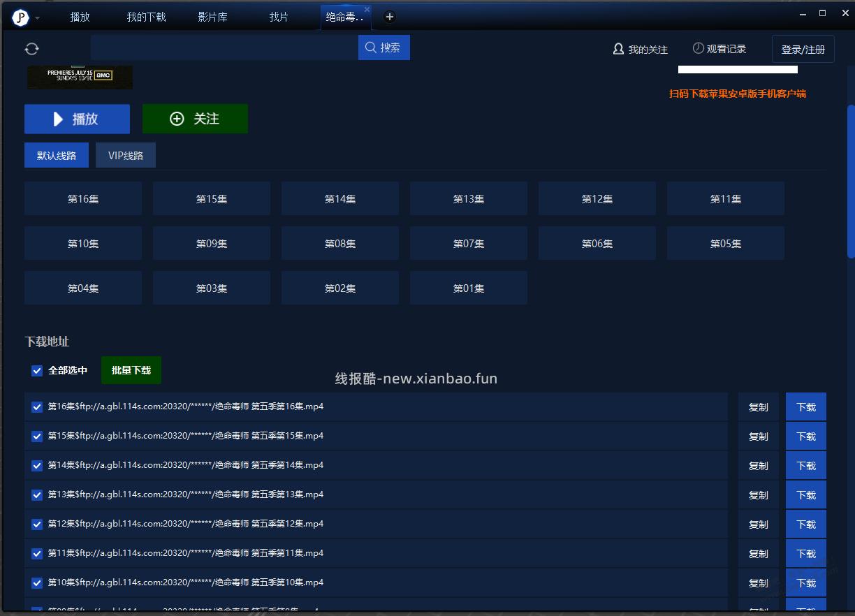
Task: Choose episode 第11集
Action: tap(726, 199)
